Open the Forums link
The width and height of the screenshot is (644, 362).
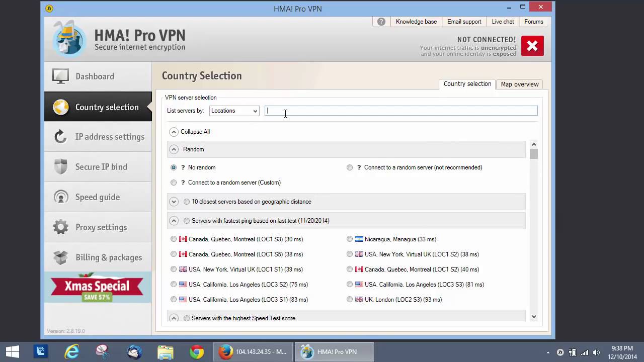(534, 22)
